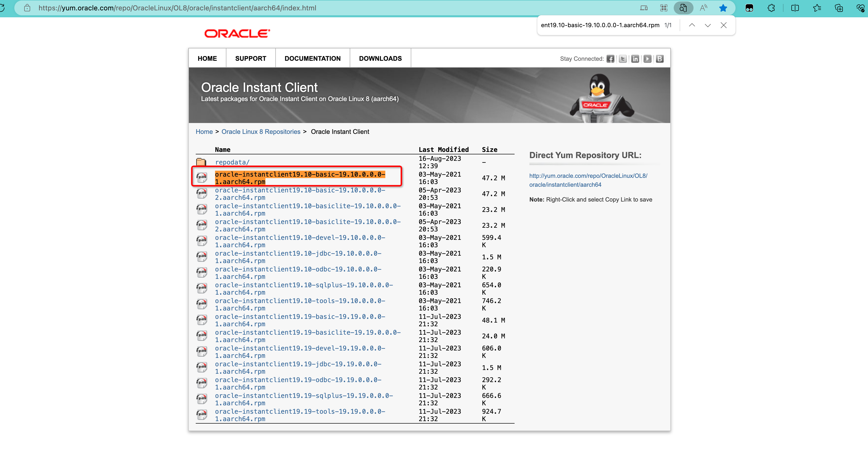Click the Twitter icon in Stay Connected
The image size is (868, 451).
click(623, 59)
